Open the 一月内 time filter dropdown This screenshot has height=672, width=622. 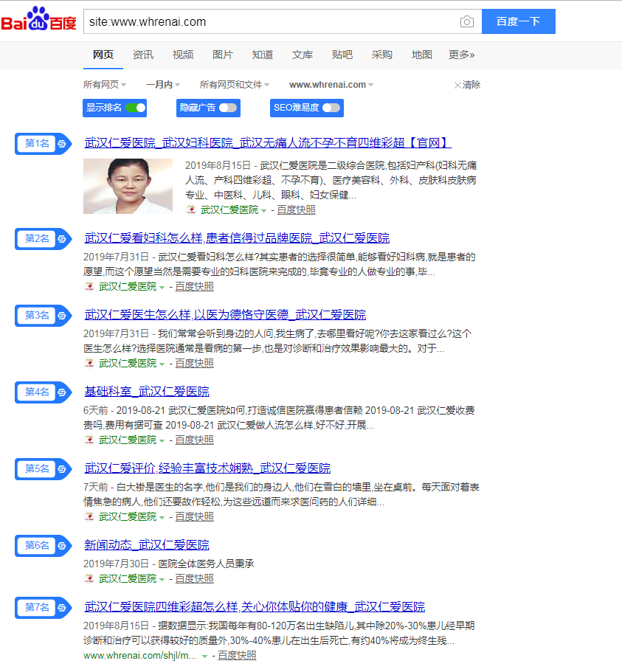click(163, 85)
